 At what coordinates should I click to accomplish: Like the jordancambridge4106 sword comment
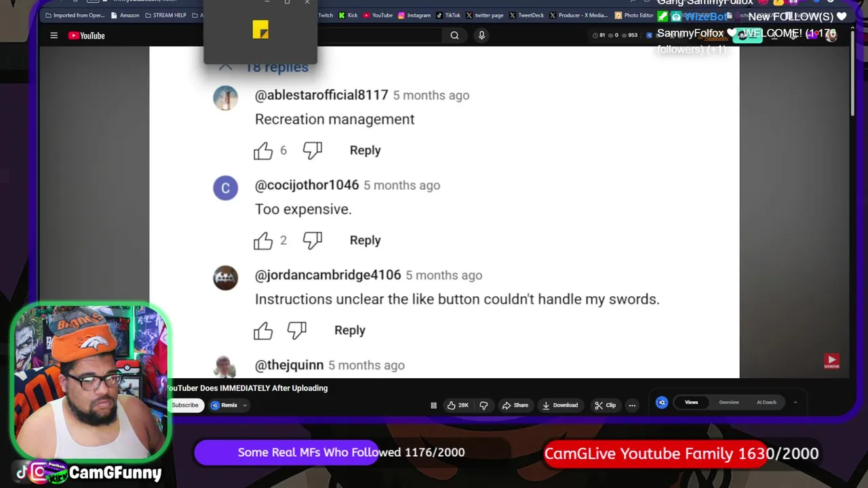coord(263,331)
